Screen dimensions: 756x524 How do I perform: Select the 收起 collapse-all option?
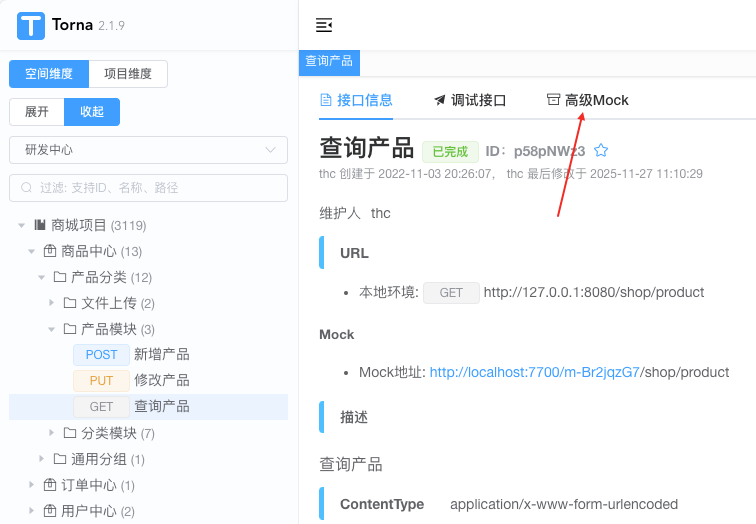[x=92, y=112]
